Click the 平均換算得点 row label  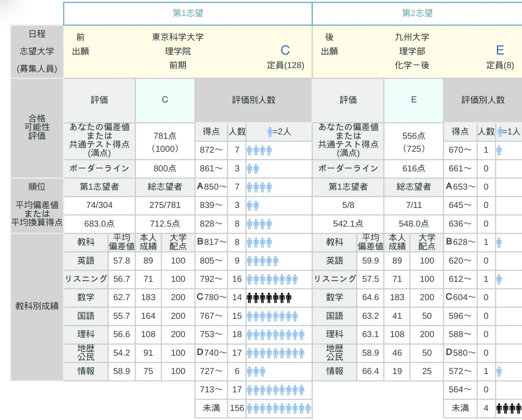click(x=37, y=222)
